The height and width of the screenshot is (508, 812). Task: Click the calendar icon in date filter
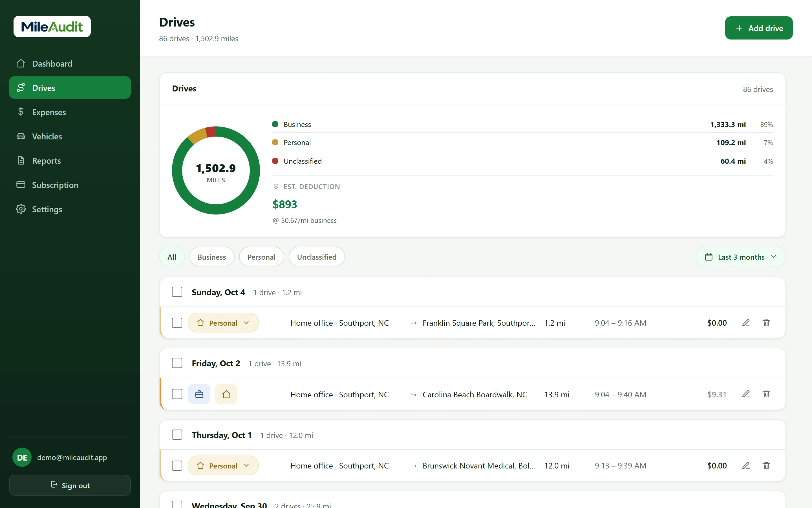(x=709, y=257)
